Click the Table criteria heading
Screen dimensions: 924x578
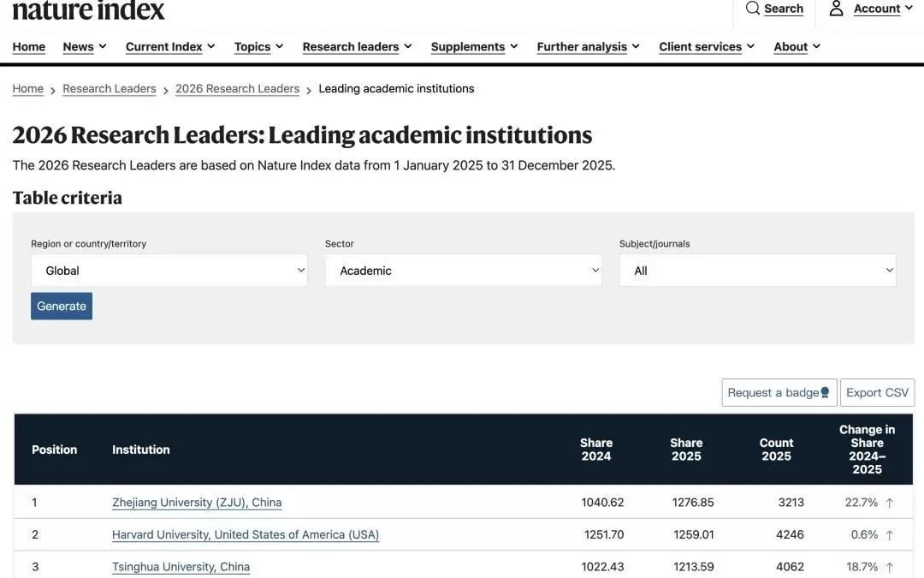tap(68, 198)
